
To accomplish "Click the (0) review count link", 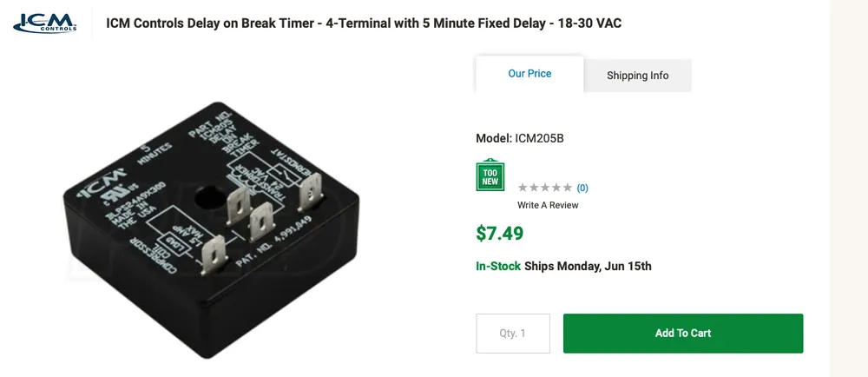I will coord(582,188).
